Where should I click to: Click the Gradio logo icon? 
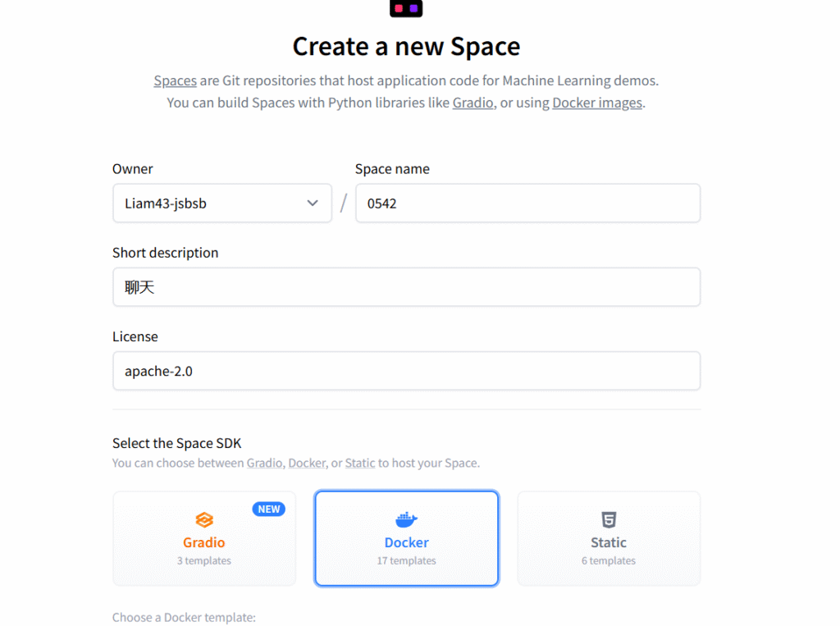pos(204,519)
